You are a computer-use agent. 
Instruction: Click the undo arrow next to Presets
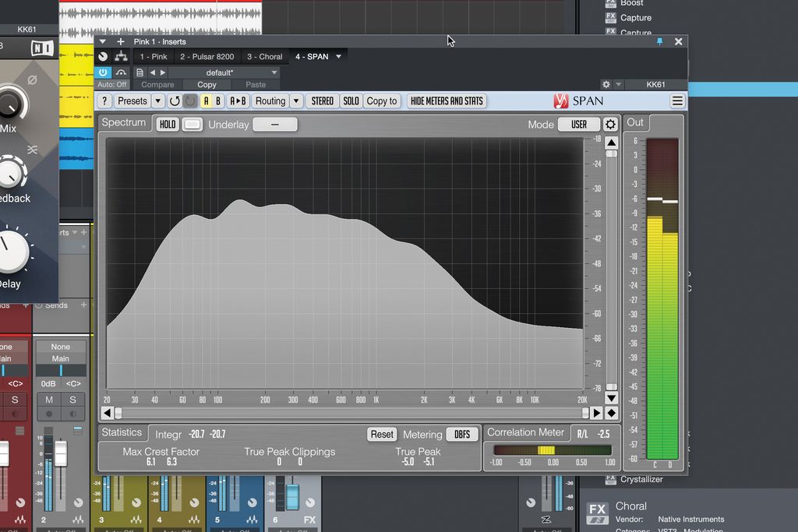175,100
